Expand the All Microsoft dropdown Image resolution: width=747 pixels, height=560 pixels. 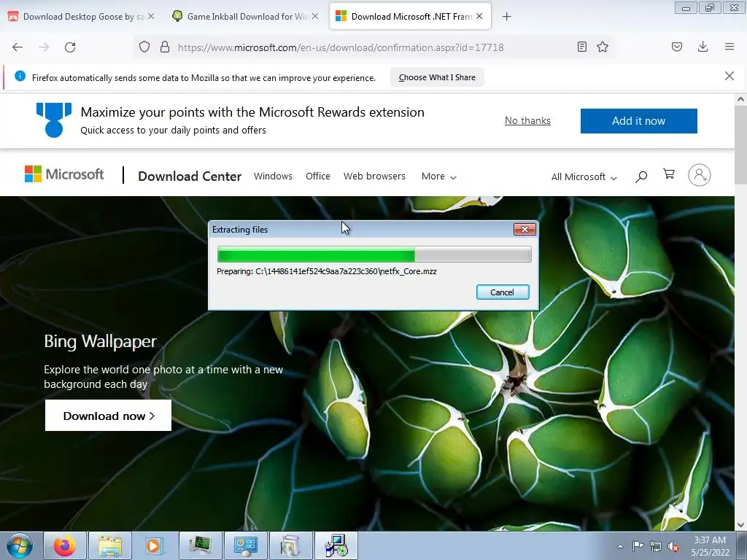tap(584, 176)
